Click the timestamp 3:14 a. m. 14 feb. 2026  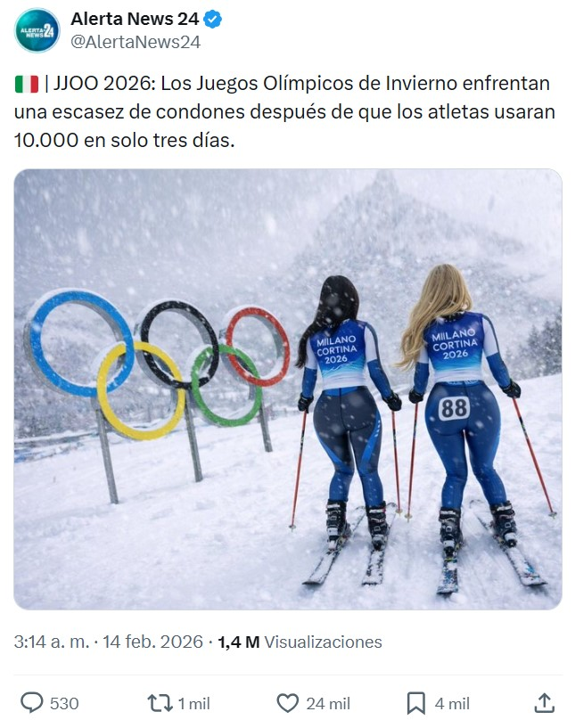[108, 642]
